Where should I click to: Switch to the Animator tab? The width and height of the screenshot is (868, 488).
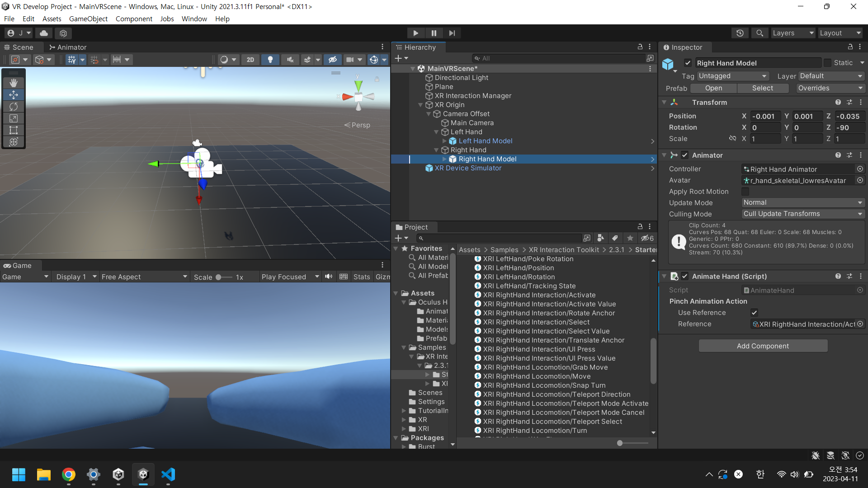pyautogui.click(x=68, y=47)
